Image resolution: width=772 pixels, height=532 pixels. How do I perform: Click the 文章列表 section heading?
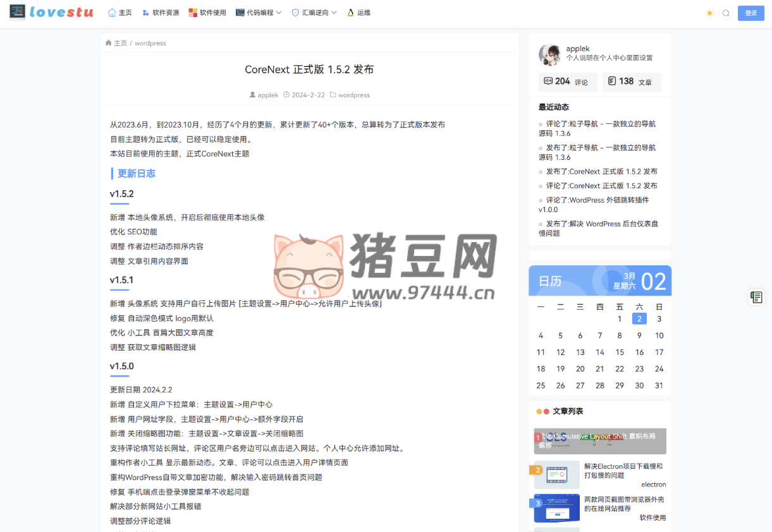coord(568,411)
